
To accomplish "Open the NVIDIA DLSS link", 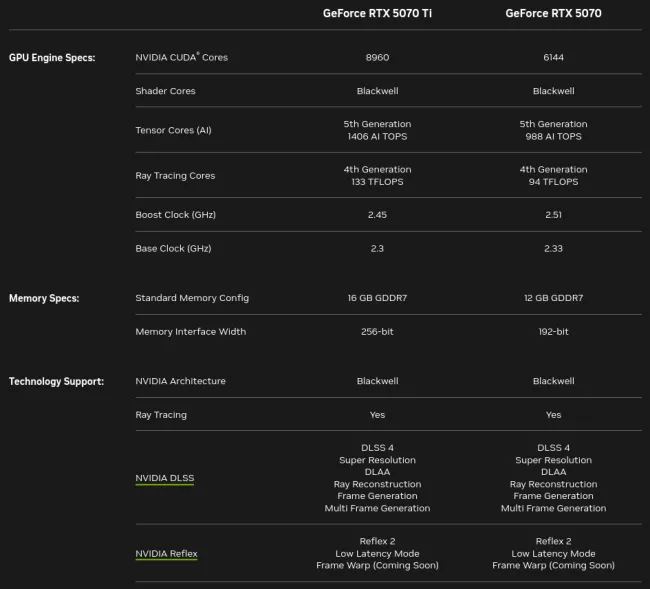I will tap(164, 478).
